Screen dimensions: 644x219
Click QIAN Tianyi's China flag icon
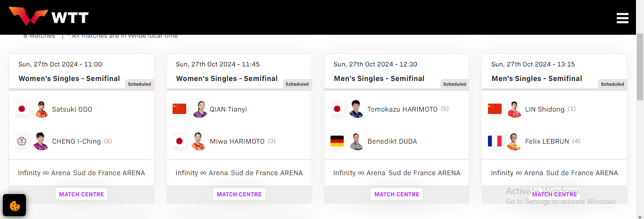(179, 109)
